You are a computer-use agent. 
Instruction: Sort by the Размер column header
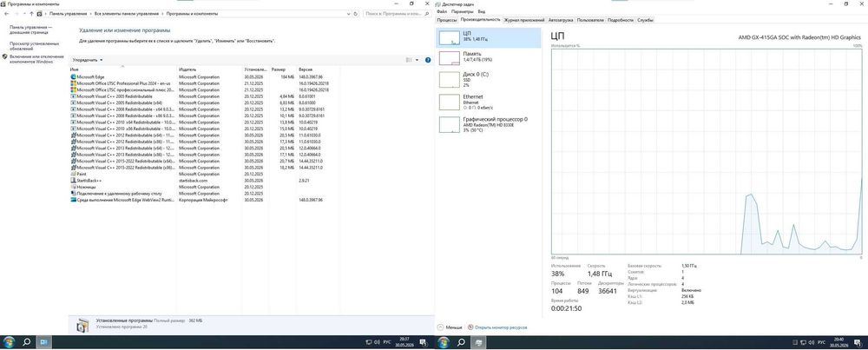coord(283,69)
